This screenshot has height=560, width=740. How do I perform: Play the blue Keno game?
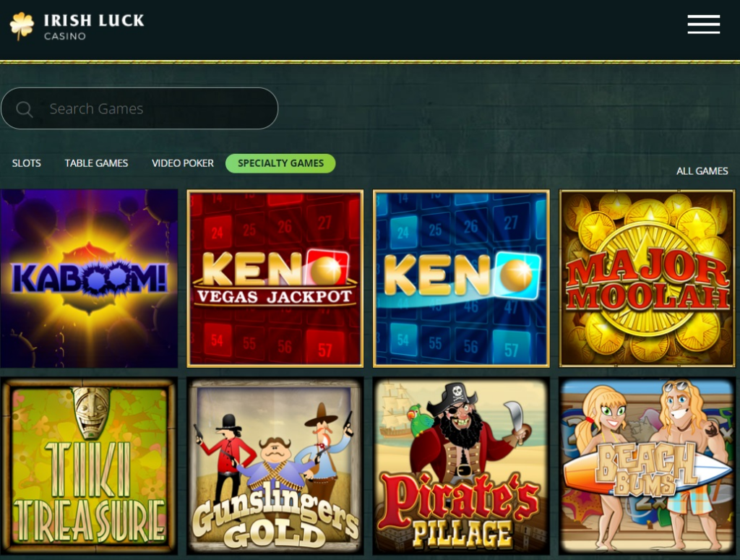tap(461, 278)
